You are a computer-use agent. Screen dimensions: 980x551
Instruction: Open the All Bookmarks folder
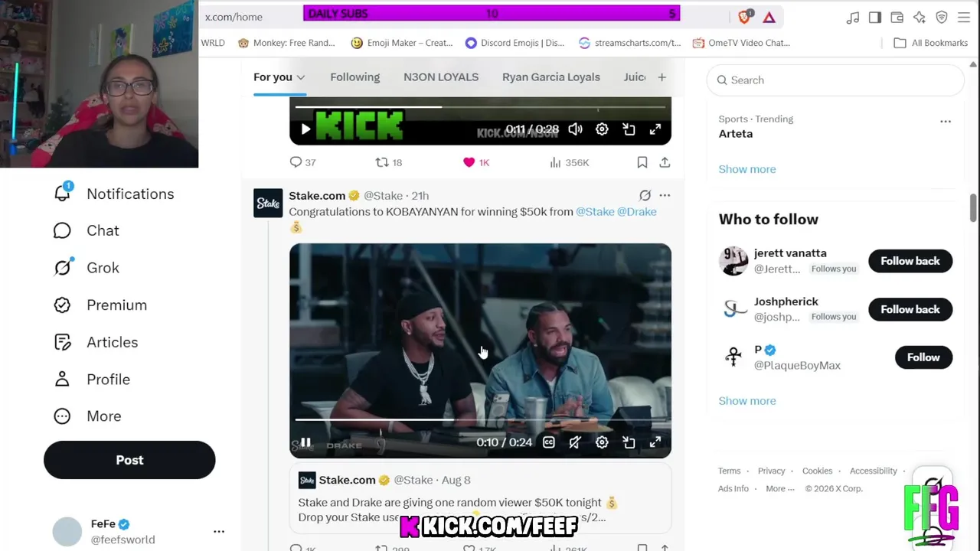[931, 43]
